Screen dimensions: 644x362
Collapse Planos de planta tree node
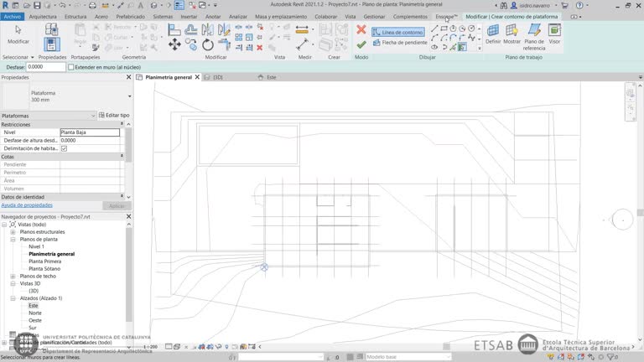[x=13, y=239]
